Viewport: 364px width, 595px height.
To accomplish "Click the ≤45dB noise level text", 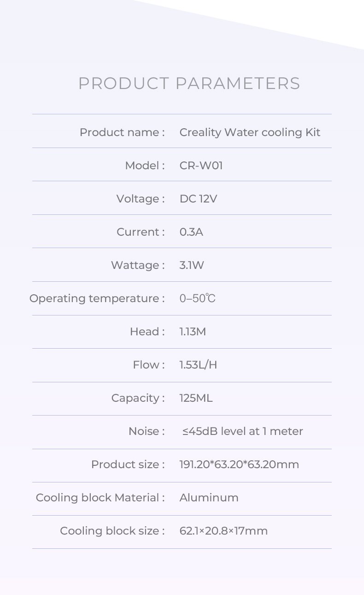I will click(x=243, y=431).
